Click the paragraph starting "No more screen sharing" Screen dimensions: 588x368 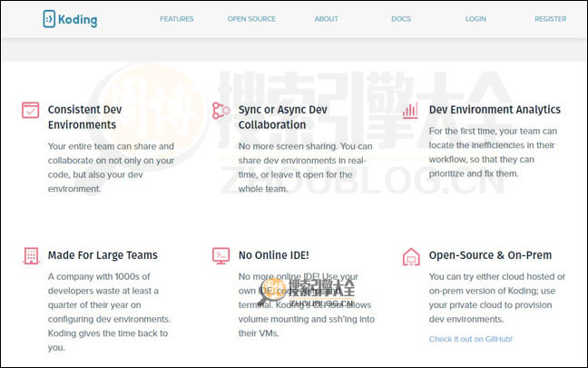click(305, 167)
